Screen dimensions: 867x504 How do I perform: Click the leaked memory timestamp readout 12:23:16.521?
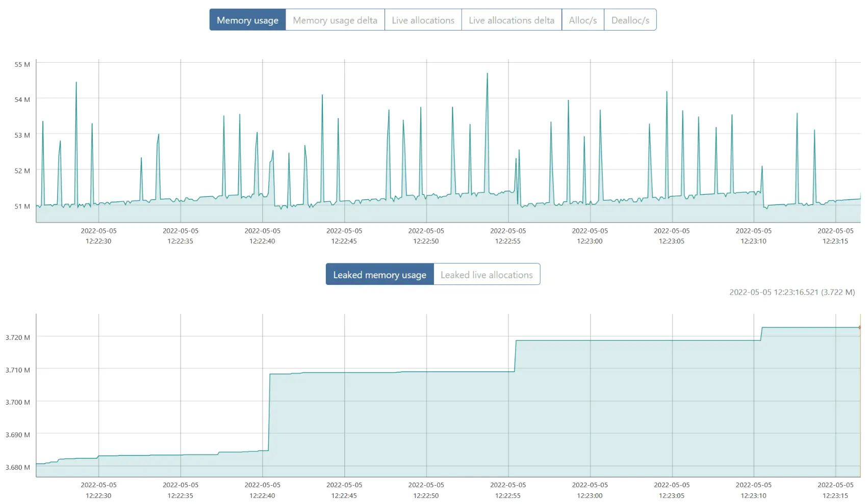(x=792, y=293)
